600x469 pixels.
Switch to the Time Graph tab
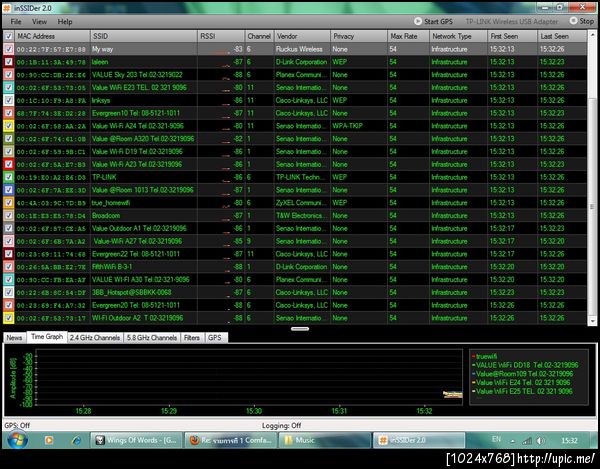point(47,337)
